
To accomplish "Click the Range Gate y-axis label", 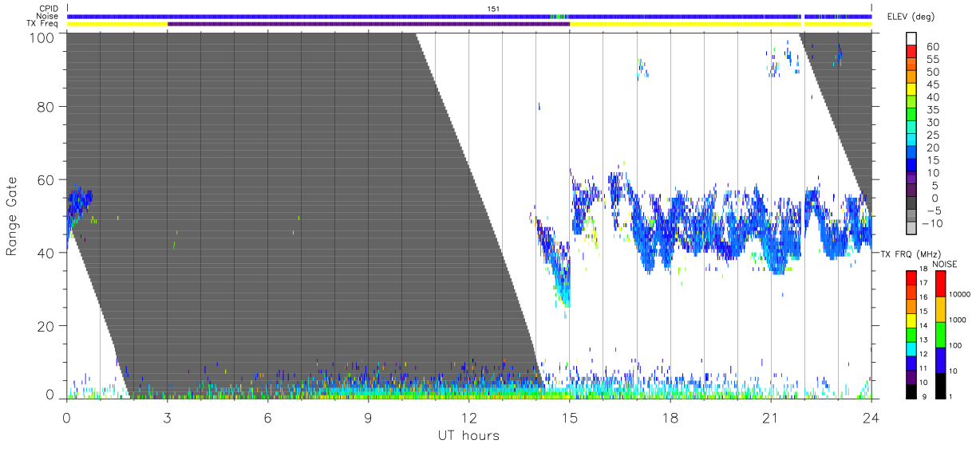I will tap(12, 216).
